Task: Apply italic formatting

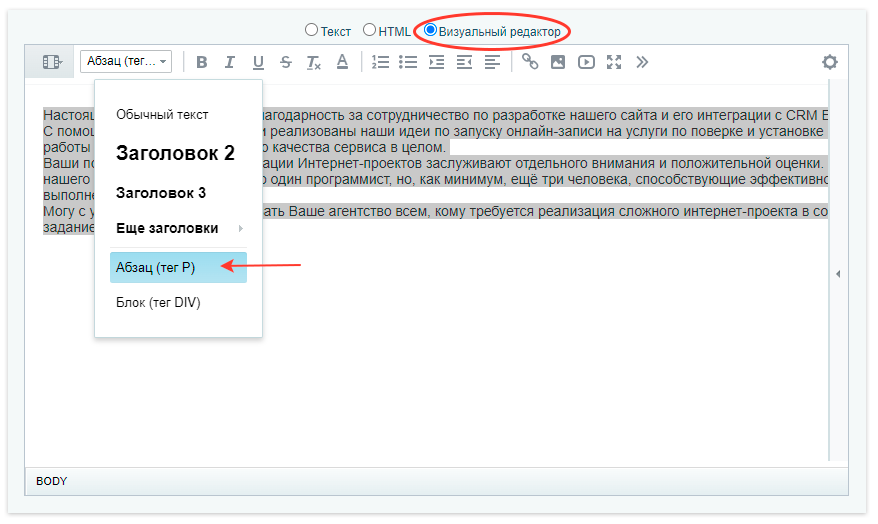Action: pos(230,62)
